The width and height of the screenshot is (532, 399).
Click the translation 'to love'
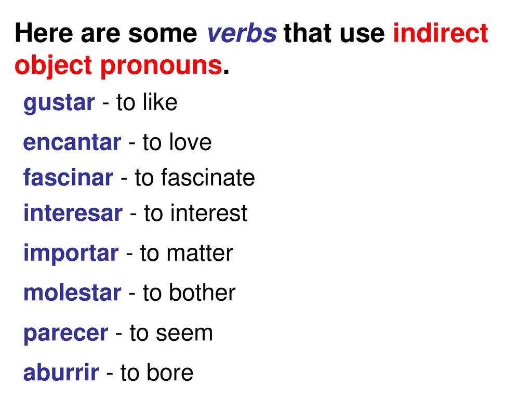pyautogui.click(x=177, y=141)
